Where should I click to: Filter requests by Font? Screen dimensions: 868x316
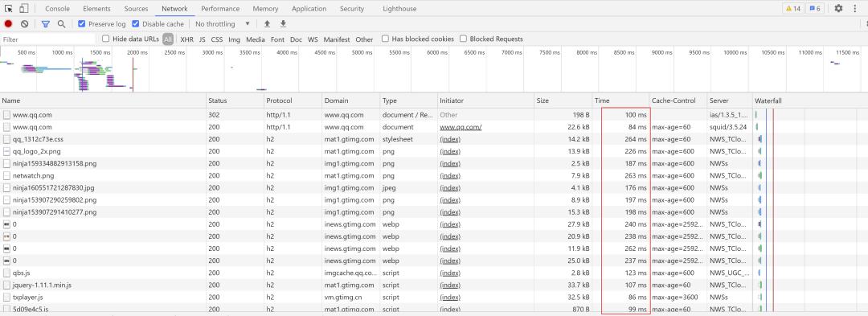tap(277, 39)
